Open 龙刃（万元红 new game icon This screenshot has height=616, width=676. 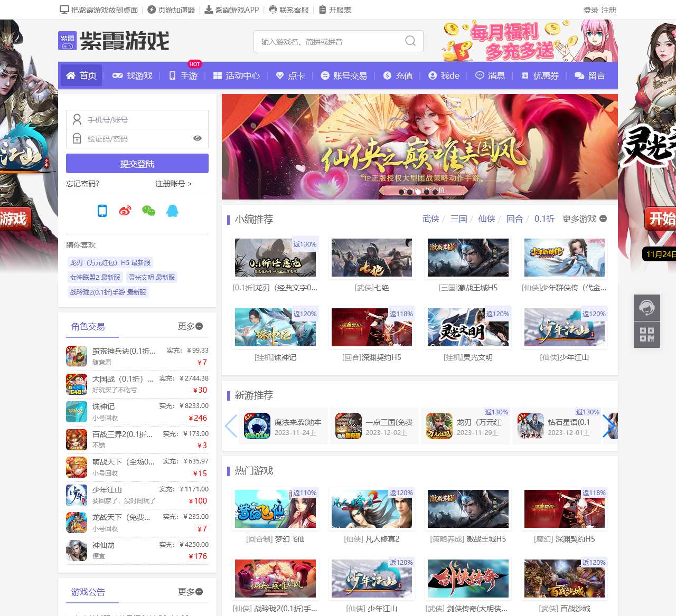[439, 426]
